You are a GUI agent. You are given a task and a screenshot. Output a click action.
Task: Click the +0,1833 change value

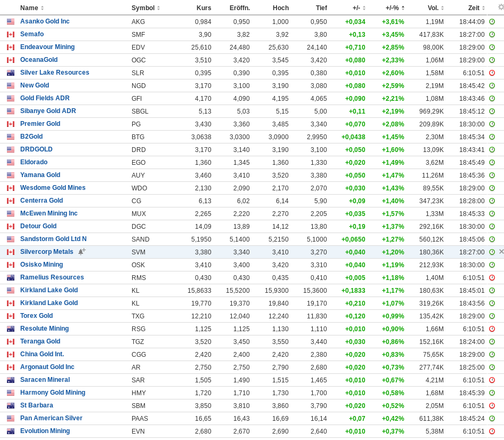[x=353, y=290]
